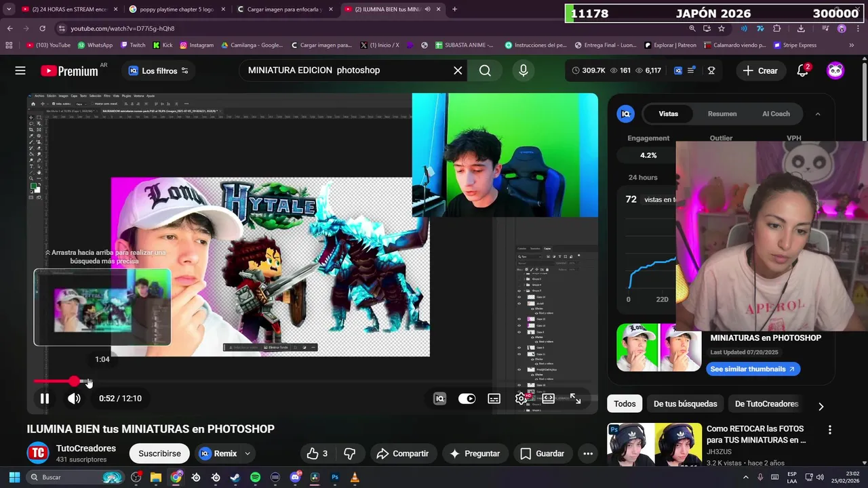Switch the player to theater mode
The height and width of the screenshot is (488, 868).
pos(548,399)
